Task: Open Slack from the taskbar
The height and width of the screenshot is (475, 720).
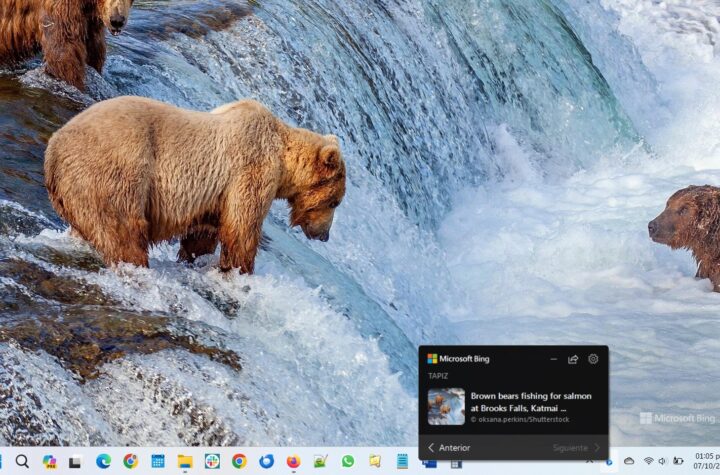Action: 212,461
